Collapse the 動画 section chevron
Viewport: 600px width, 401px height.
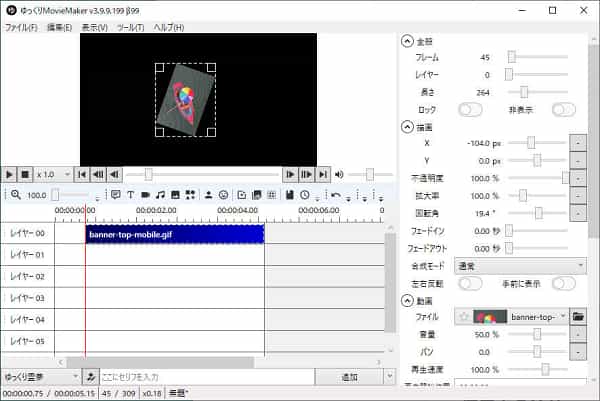click(407, 301)
